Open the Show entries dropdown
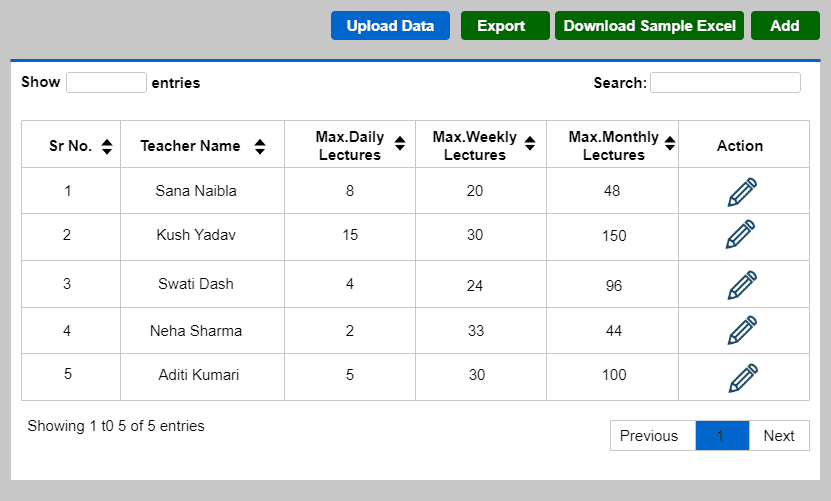 [x=107, y=83]
